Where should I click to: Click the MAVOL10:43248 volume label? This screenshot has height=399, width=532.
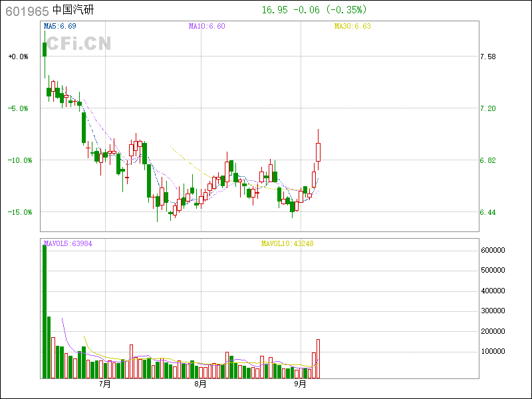[287, 243]
